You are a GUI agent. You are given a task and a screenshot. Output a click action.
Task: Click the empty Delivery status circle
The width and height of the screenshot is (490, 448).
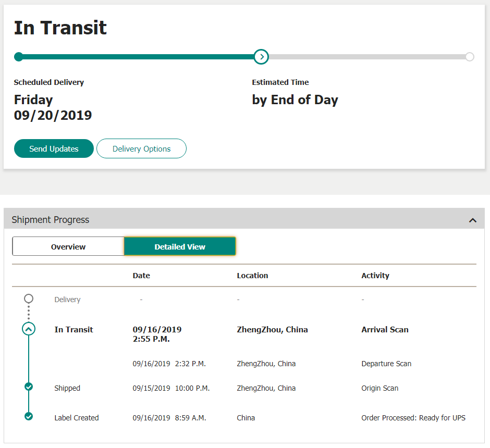point(29,298)
